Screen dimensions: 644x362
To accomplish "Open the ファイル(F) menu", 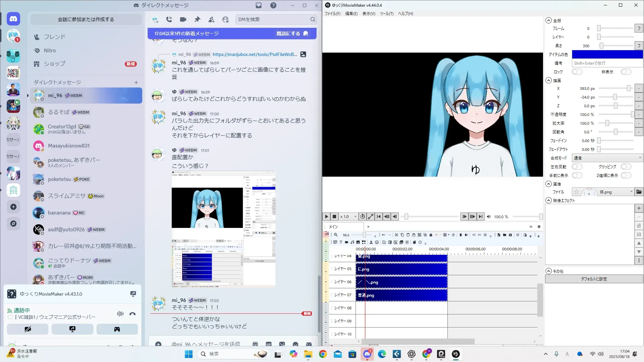I will (x=332, y=14).
